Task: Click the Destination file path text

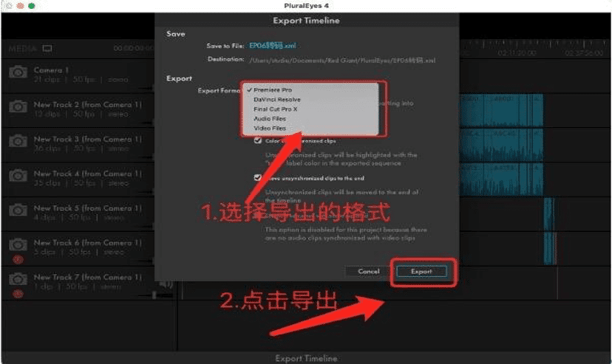Action: [x=342, y=61]
